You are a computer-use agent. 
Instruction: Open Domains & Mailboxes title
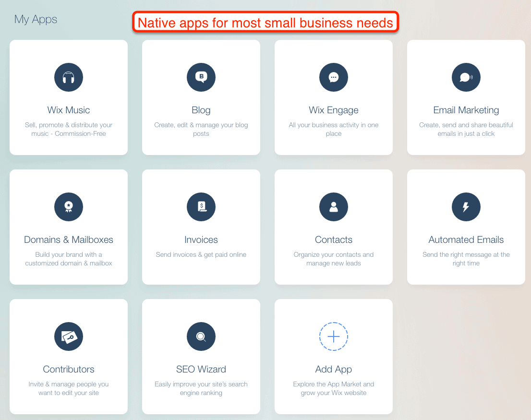69,240
